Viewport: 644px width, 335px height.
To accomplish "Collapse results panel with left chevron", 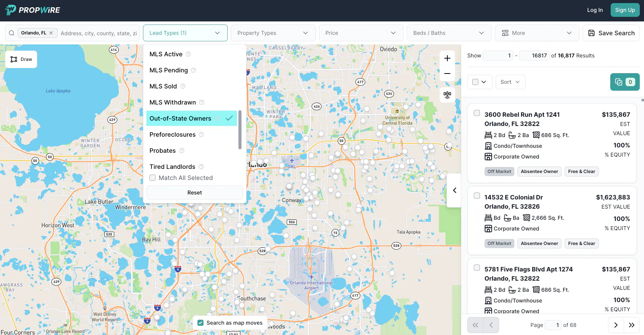I will pyautogui.click(x=454, y=190).
